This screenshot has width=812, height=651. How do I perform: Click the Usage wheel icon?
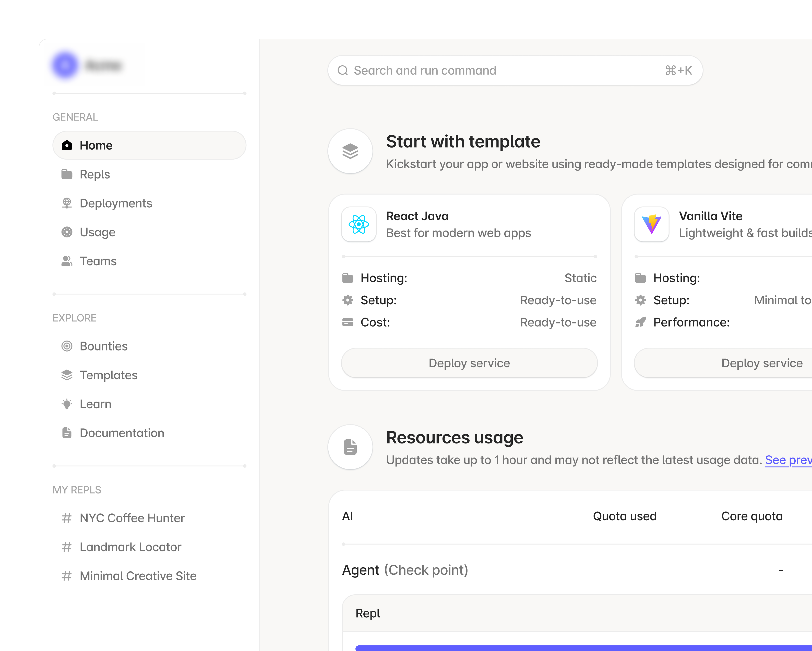(67, 232)
